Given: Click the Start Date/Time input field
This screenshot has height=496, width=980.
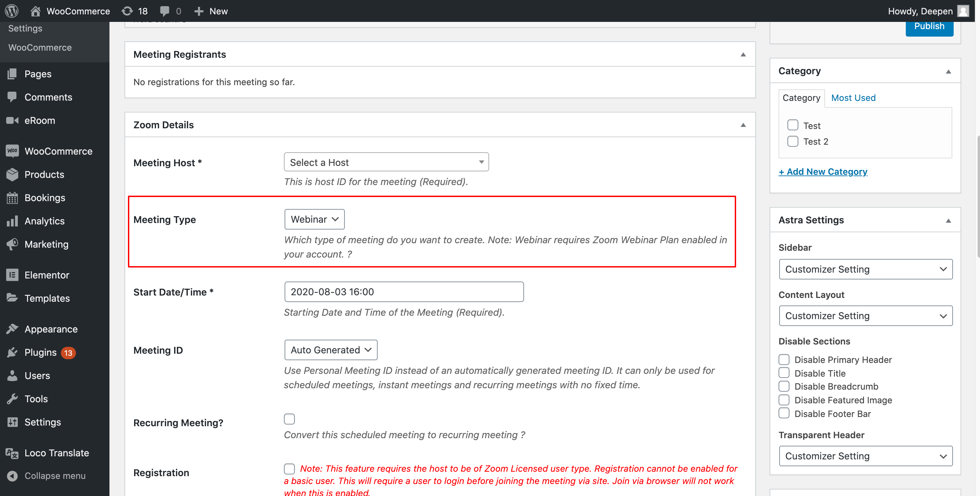Looking at the screenshot, I should [x=404, y=292].
